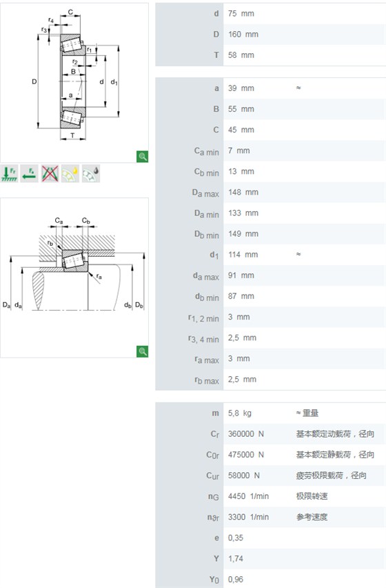386x588 pixels.
Task: Select the da max value 91 mm
Action: point(241,275)
